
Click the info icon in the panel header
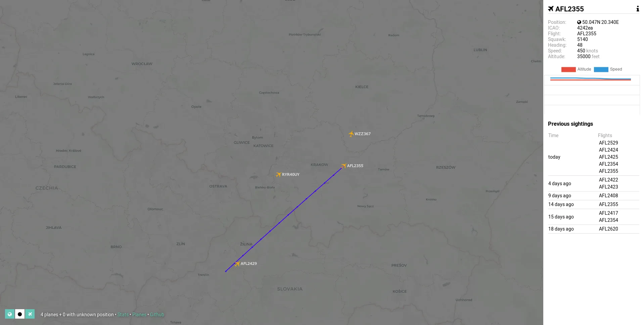637,9
